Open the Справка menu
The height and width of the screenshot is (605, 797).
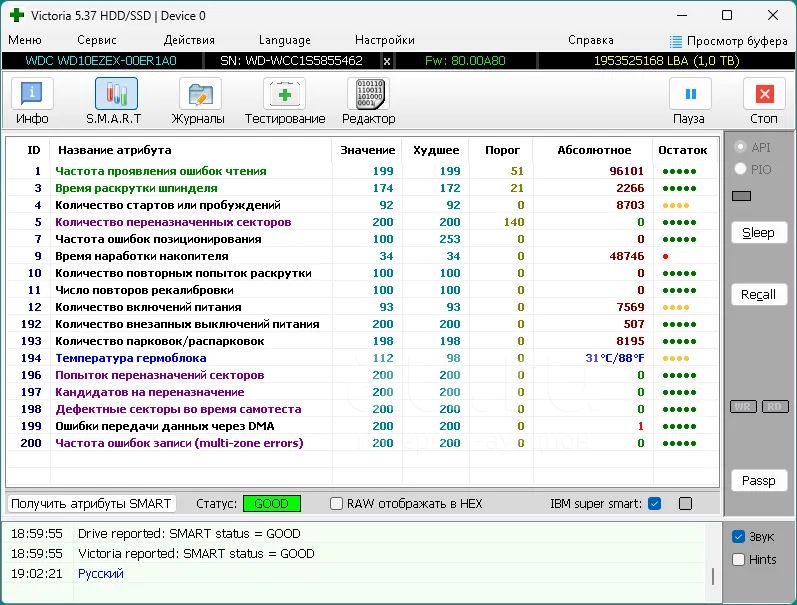pyautogui.click(x=591, y=40)
